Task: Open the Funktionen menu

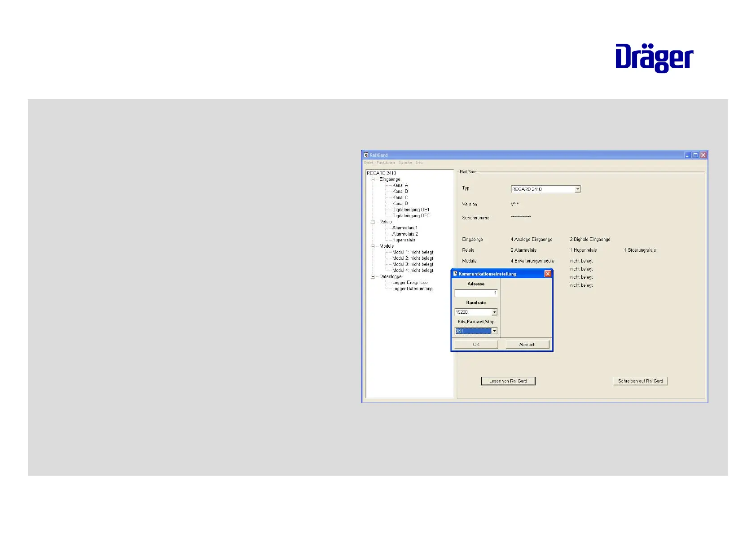Action: [x=386, y=163]
